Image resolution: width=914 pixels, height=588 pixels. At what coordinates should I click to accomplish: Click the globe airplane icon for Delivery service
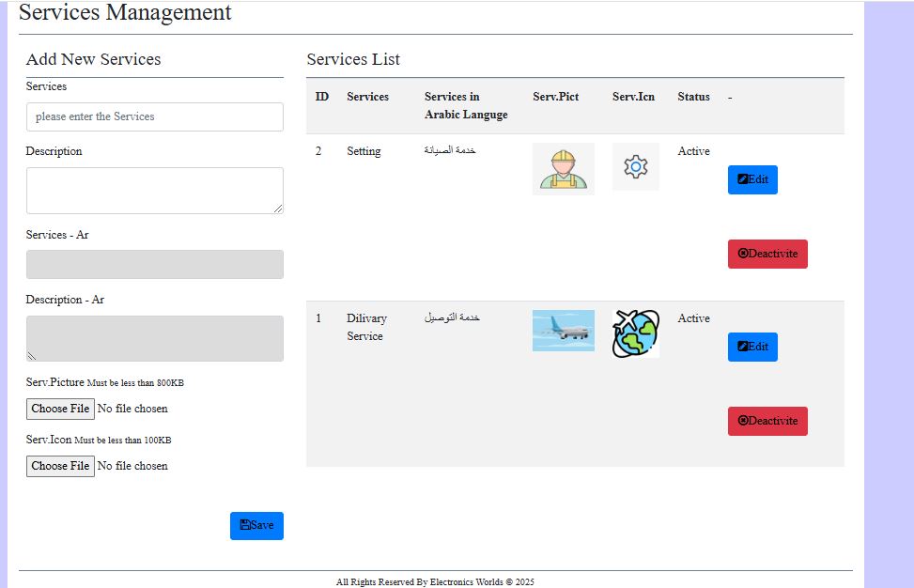(636, 333)
